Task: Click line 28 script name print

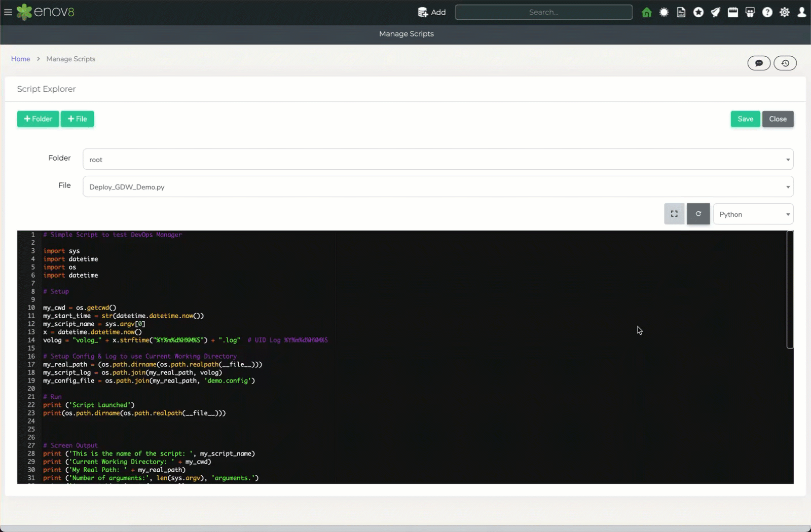Action: point(149,453)
